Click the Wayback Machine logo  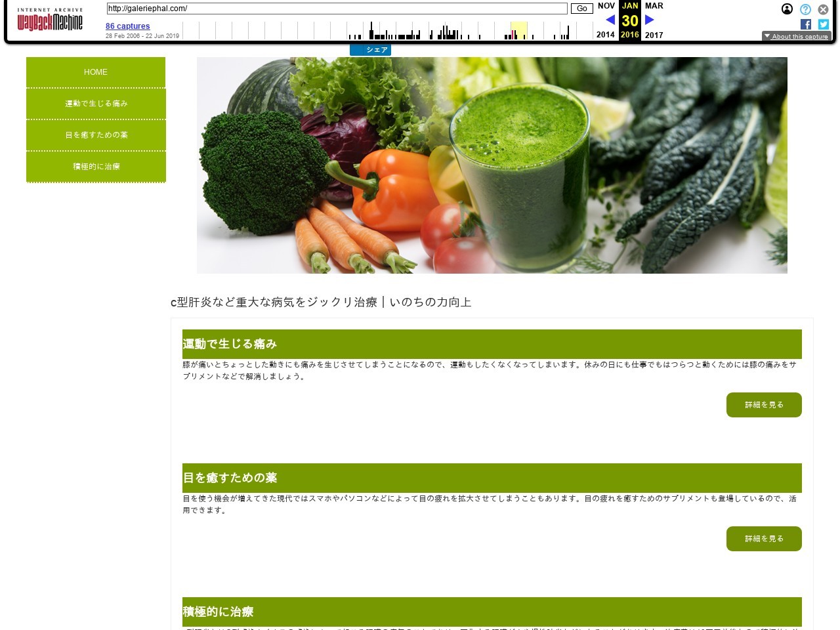[50, 21]
